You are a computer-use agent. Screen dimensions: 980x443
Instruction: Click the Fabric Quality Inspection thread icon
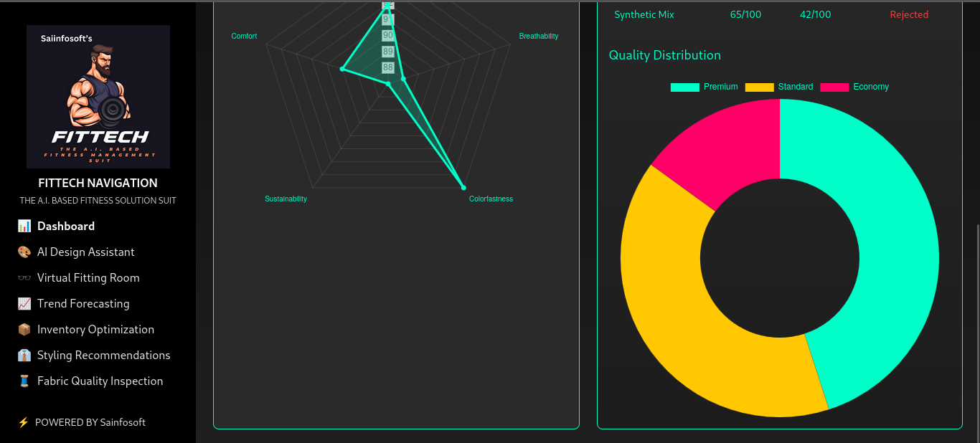24,381
